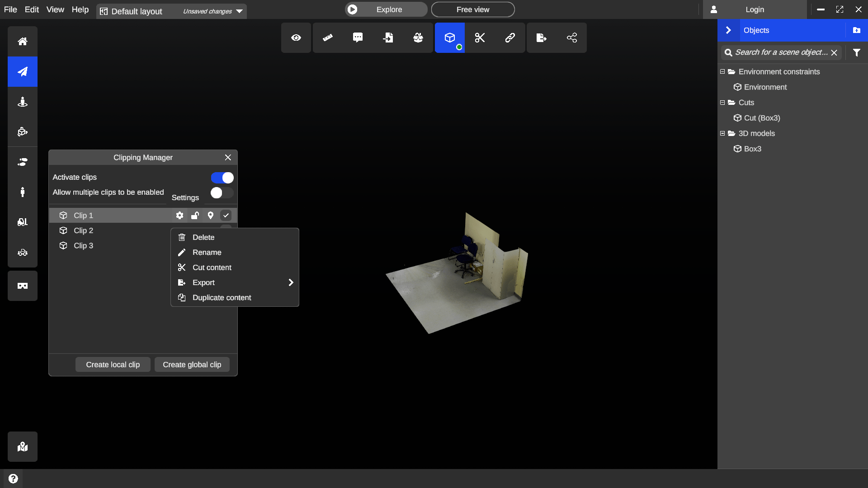Open the annotation comment tool
This screenshot has height=488, width=868.
click(x=358, y=38)
